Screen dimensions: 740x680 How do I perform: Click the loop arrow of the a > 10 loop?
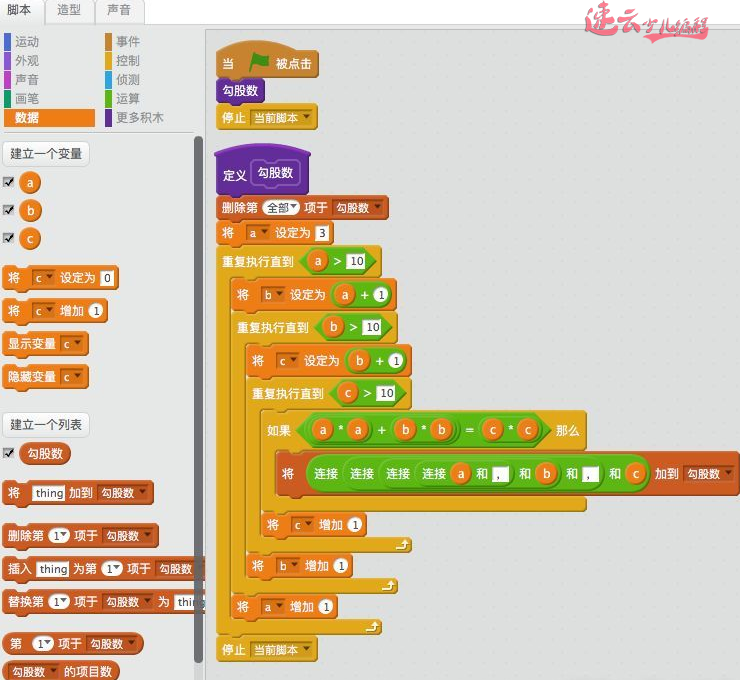(372, 627)
